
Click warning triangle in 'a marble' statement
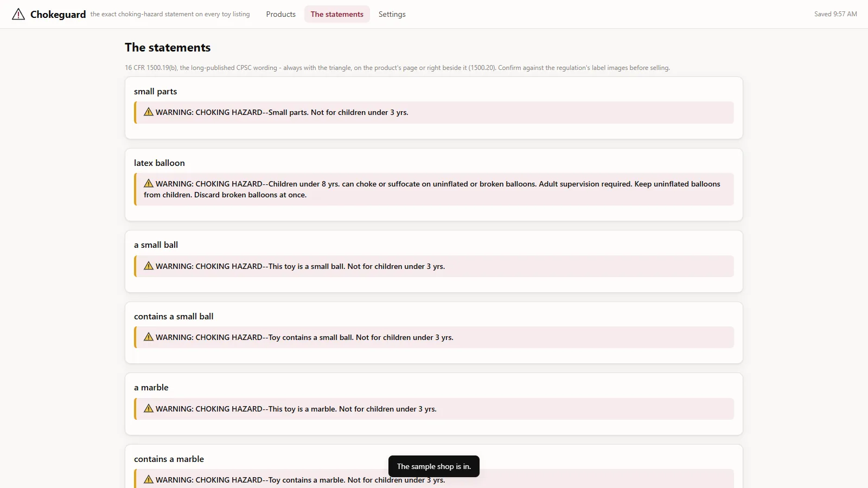click(x=149, y=408)
